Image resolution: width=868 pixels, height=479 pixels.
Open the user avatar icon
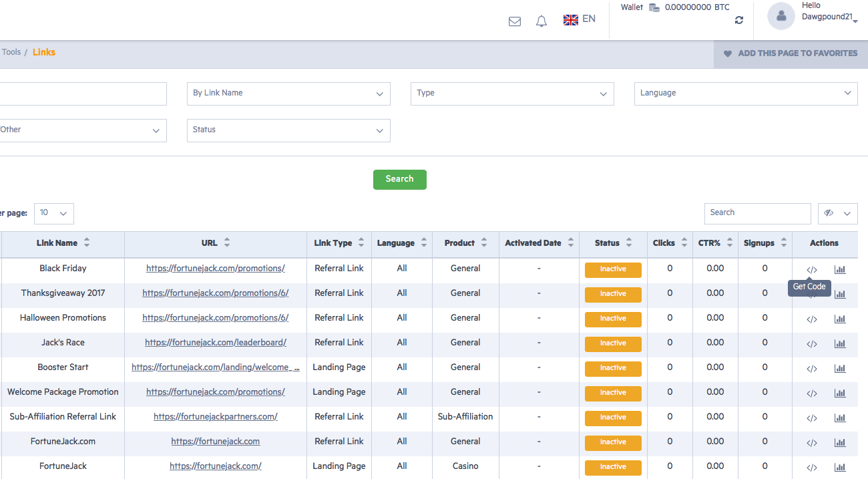click(x=781, y=16)
